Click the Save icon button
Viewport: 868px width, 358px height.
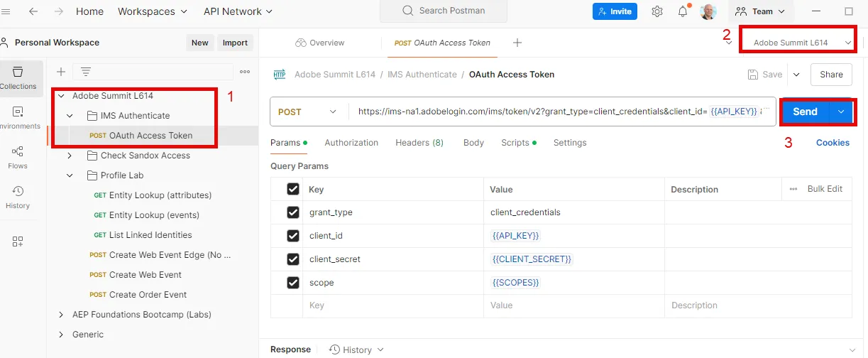pyautogui.click(x=765, y=74)
